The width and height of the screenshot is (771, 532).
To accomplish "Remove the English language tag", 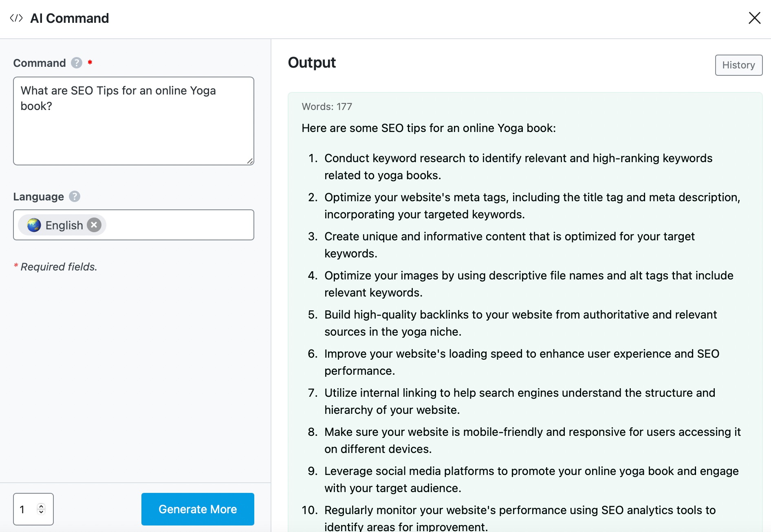I will coord(94,225).
